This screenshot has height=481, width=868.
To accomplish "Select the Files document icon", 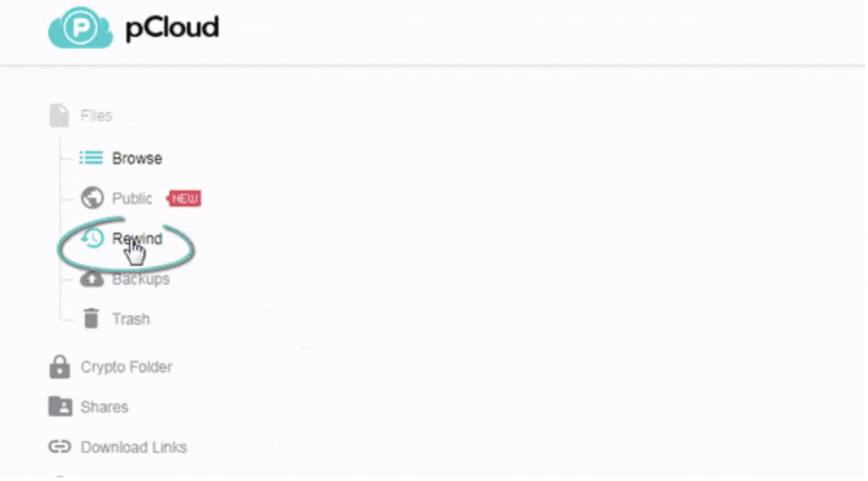I will 59,114.
